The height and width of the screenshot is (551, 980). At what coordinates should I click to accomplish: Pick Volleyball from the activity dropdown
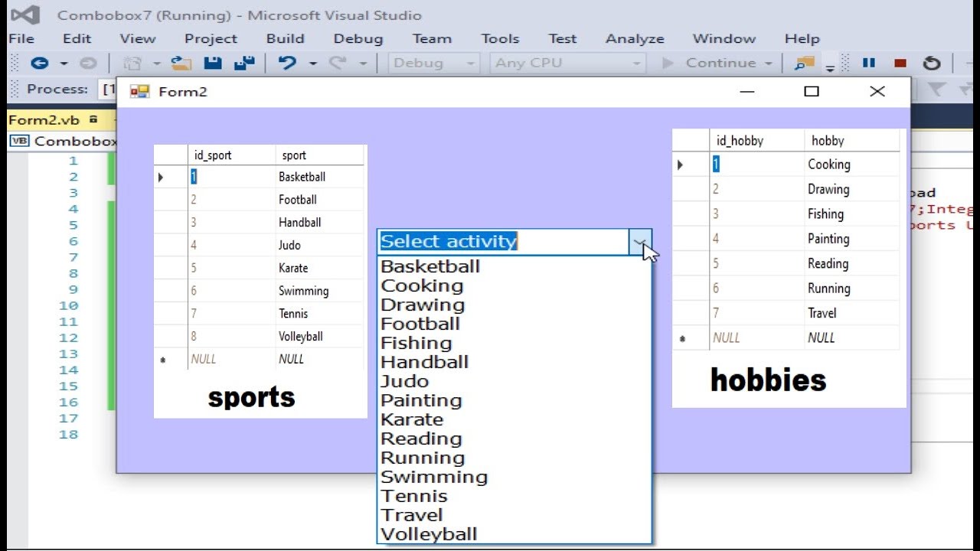[514, 534]
